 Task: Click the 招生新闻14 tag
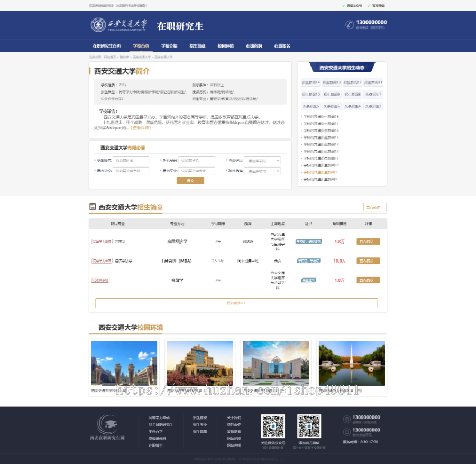pos(311,82)
